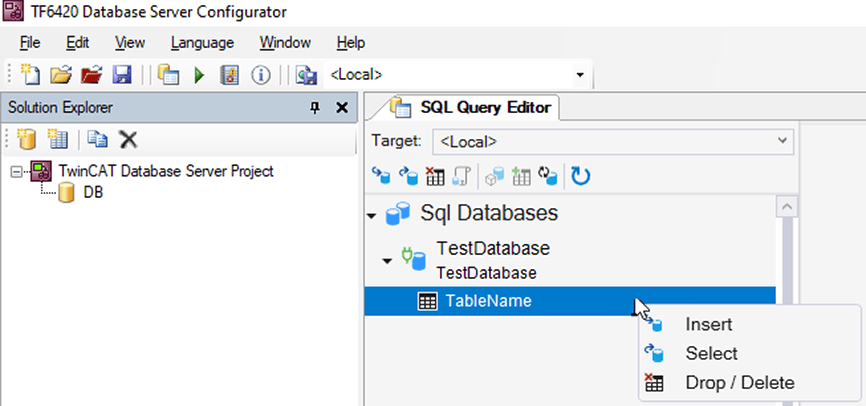This screenshot has width=866, height=406.
Task: Open the Window menu
Action: [x=285, y=43]
